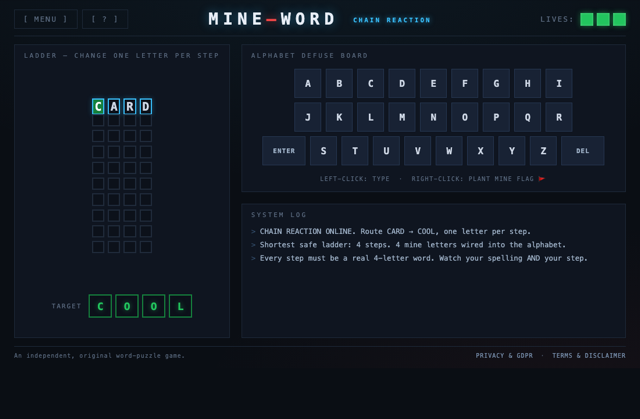
Task: Tap the letter G key
Action: pos(496,84)
